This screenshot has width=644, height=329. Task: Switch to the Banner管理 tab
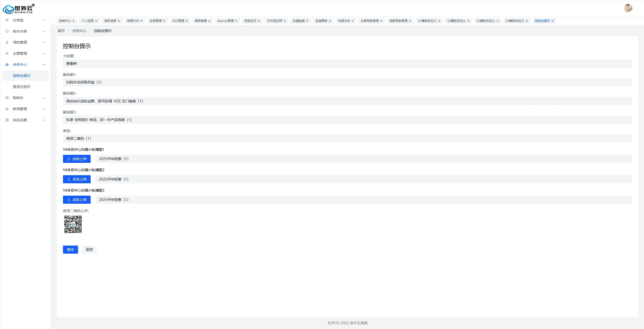click(225, 21)
